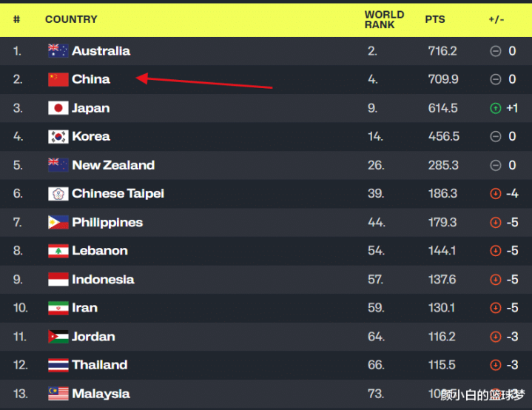Click the Lebanon flag icon
The height and width of the screenshot is (410, 532).
(58, 251)
